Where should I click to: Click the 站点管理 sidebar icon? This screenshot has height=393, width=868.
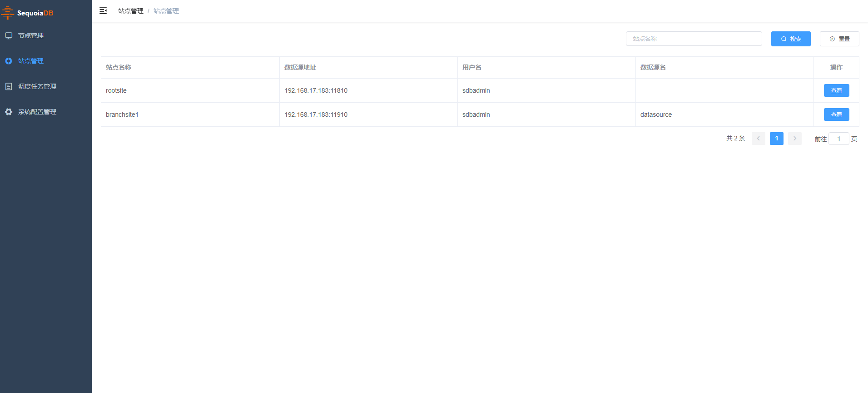[x=9, y=61]
